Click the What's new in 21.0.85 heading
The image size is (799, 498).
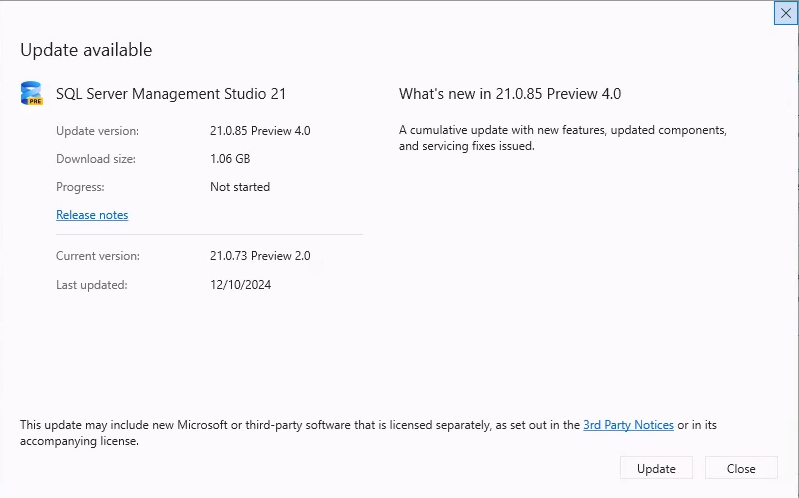tap(510, 94)
